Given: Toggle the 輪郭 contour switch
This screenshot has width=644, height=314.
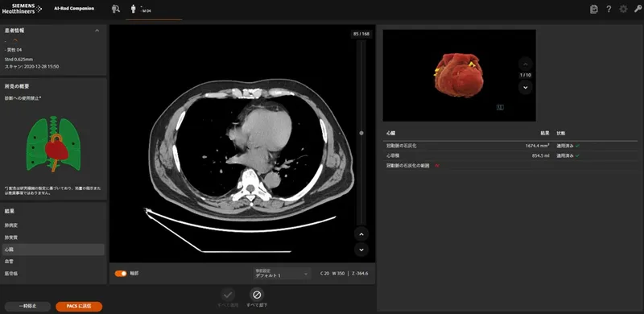Looking at the screenshot, I should (x=121, y=273).
